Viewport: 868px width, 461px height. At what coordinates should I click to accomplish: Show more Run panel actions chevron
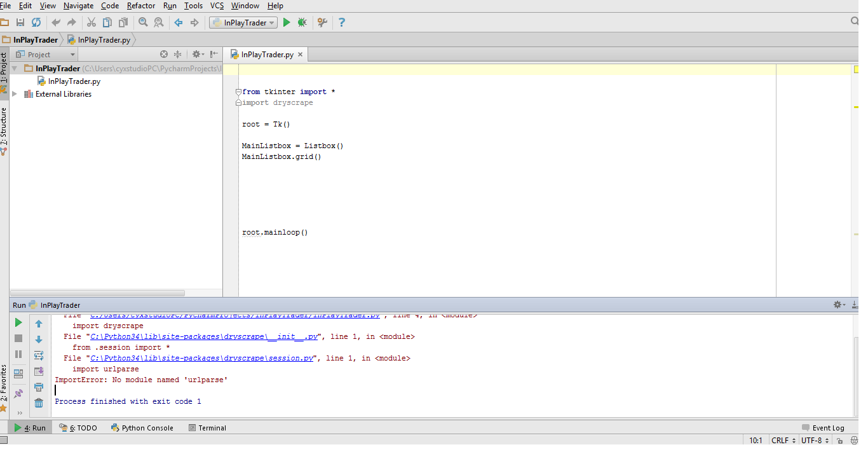click(19, 413)
